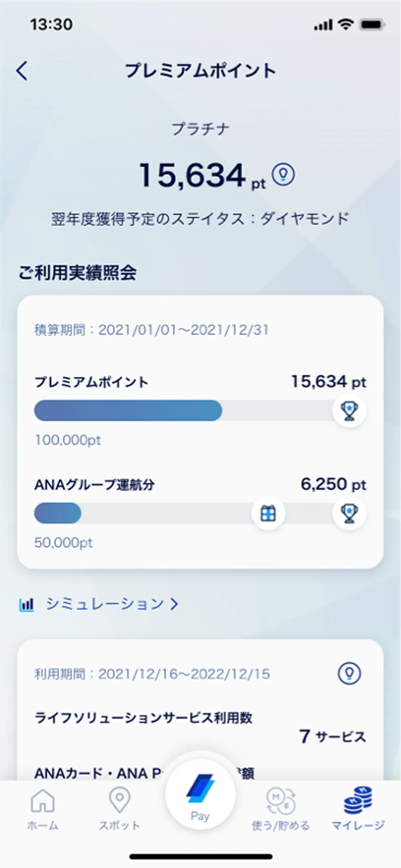Tap the gift icon on ANA Group bar
This screenshot has height=868, width=401.
268,513
